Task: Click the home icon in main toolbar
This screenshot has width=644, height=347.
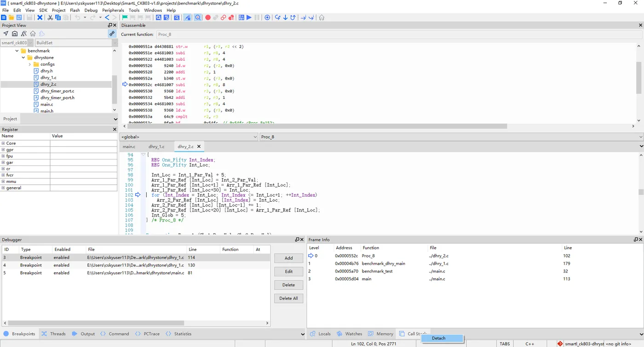Action: pyautogui.click(x=321, y=17)
